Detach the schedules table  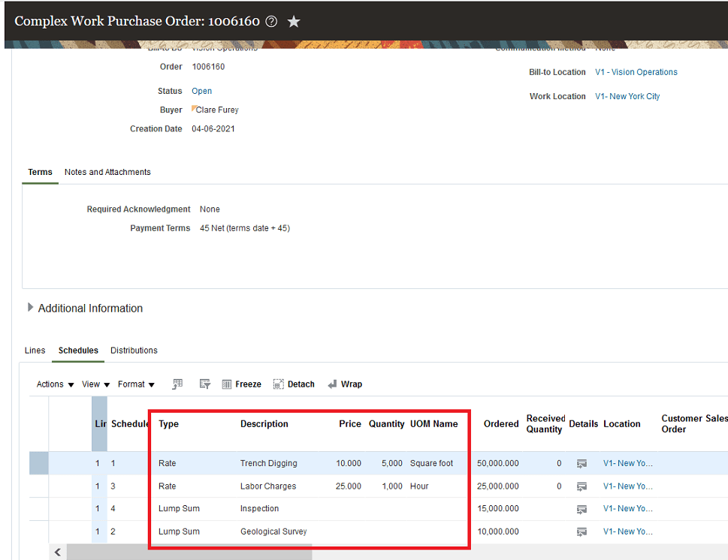click(x=294, y=384)
